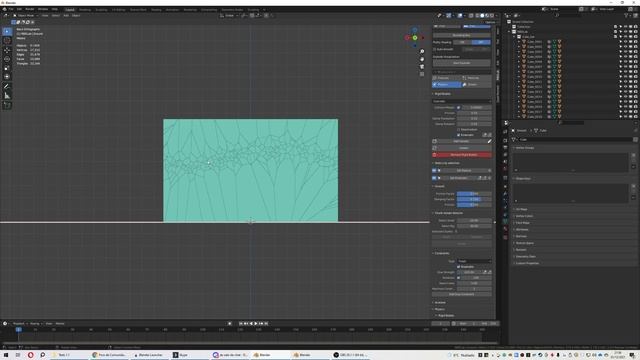Toggle camera view gizmo icon

tap(422, 67)
